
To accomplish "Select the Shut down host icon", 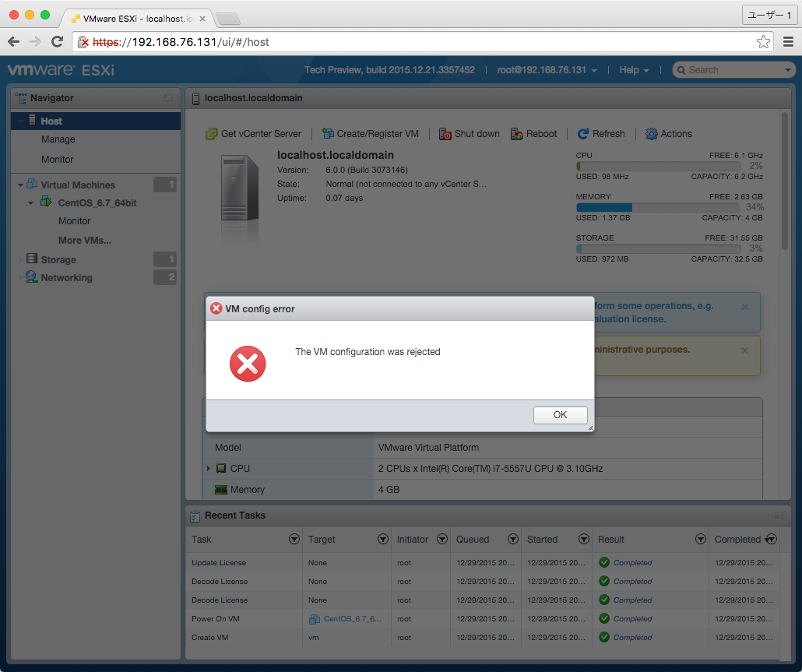I will pos(445,133).
